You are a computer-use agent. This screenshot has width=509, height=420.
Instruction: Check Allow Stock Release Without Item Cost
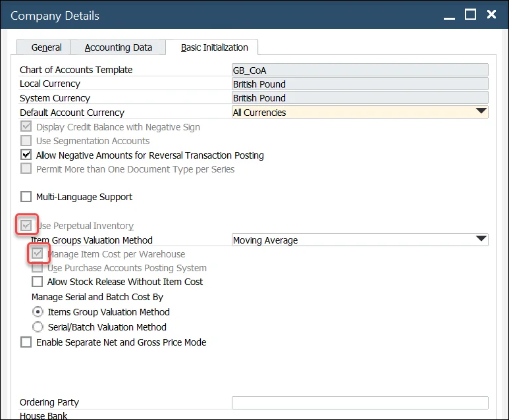(x=38, y=282)
